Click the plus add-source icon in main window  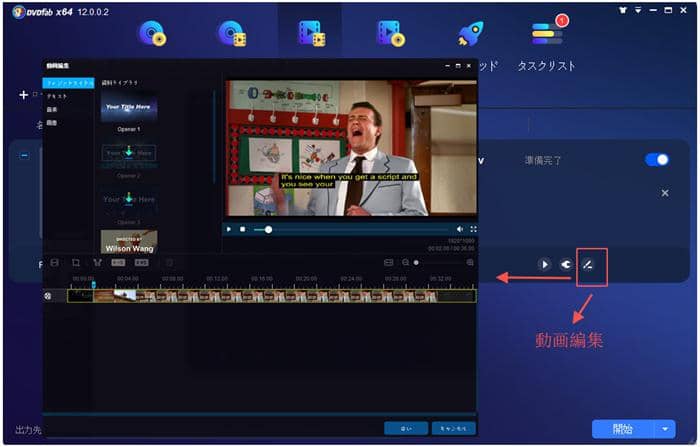click(23, 95)
